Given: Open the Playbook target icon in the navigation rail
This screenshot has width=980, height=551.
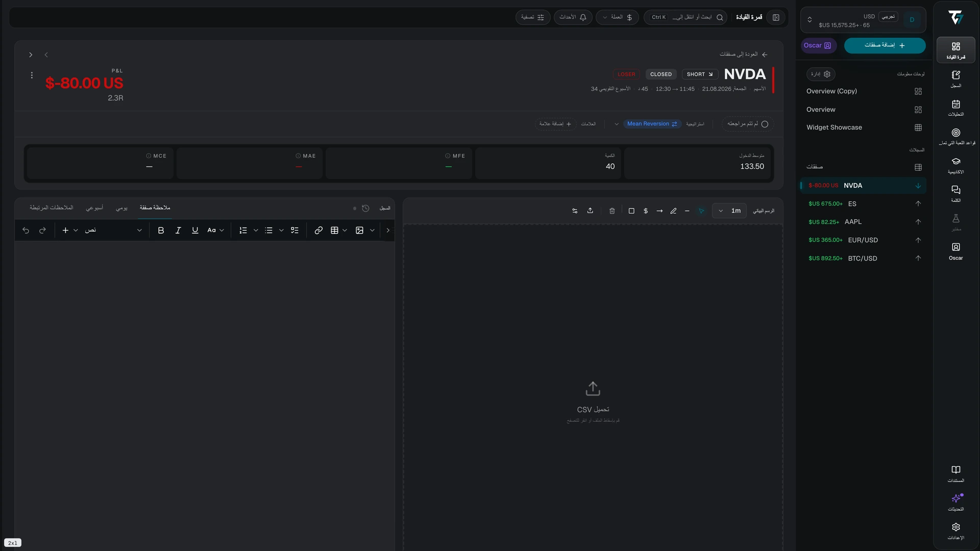Looking at the screenshot, I should (x=955, y=136).
